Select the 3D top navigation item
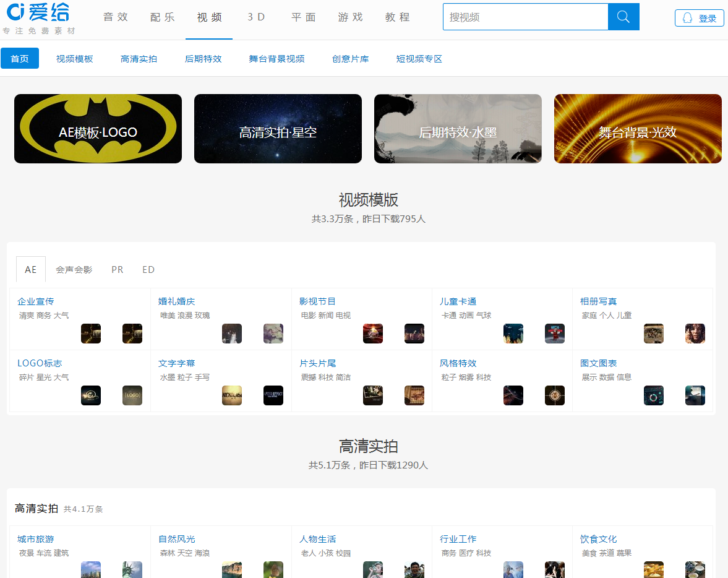The height and width of the screenshot is (578, 728). (x=256, y=17)
